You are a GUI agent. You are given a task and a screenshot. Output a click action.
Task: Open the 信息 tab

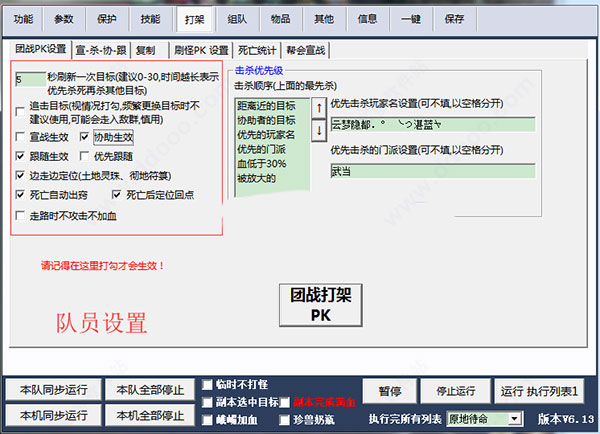(x=367, y=19)
